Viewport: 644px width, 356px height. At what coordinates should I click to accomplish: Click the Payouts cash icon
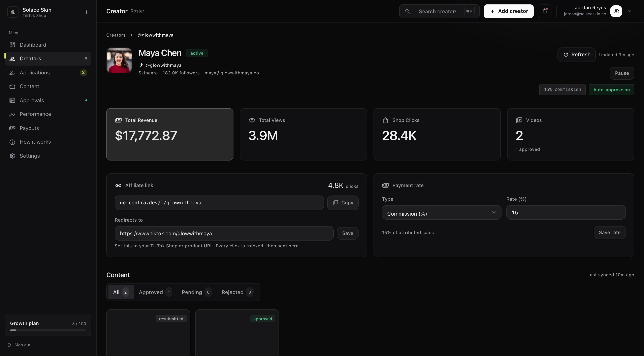(x=12, y=128)
